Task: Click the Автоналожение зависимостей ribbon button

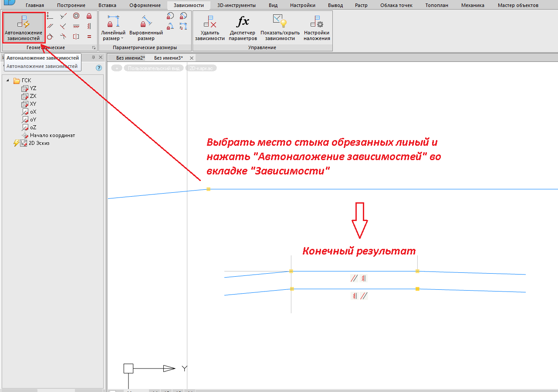Action: tap(24, 27)
